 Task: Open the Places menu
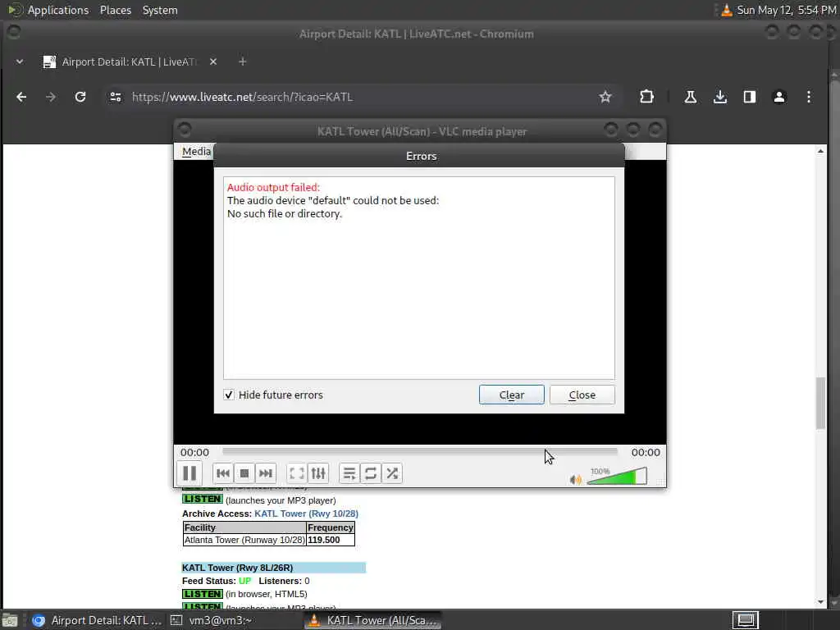pos(115,10)
